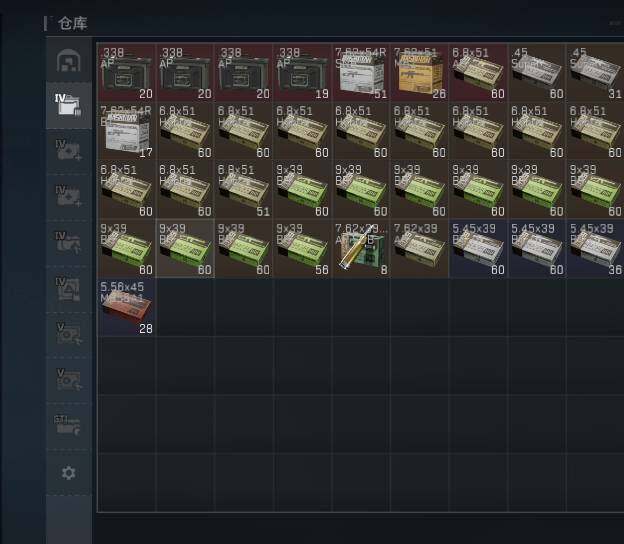The height and width of the screenshot is (544, 624).
Task: Select the .338 AP box with 19 rounds
Action: tap(302, 72)
